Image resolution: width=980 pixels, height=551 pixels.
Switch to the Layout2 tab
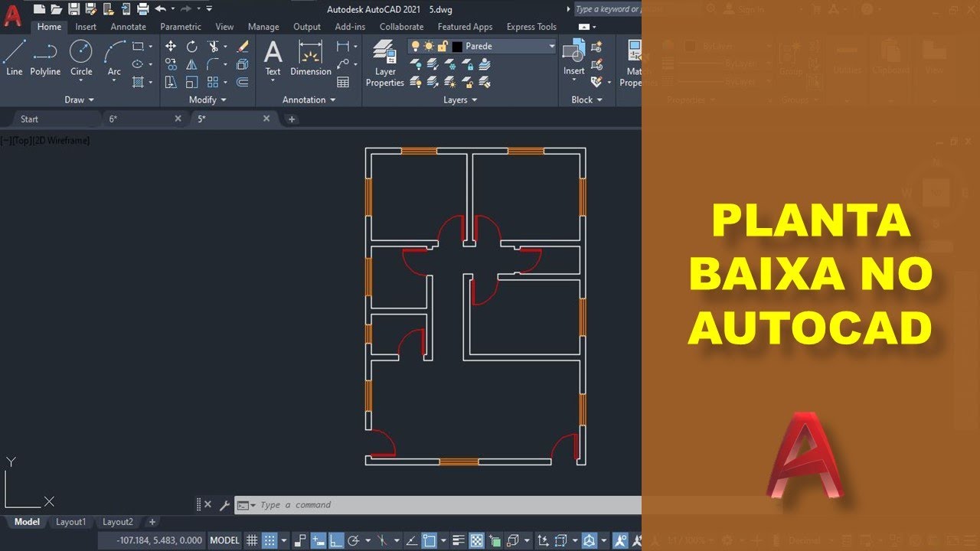(x=118, y=522)
